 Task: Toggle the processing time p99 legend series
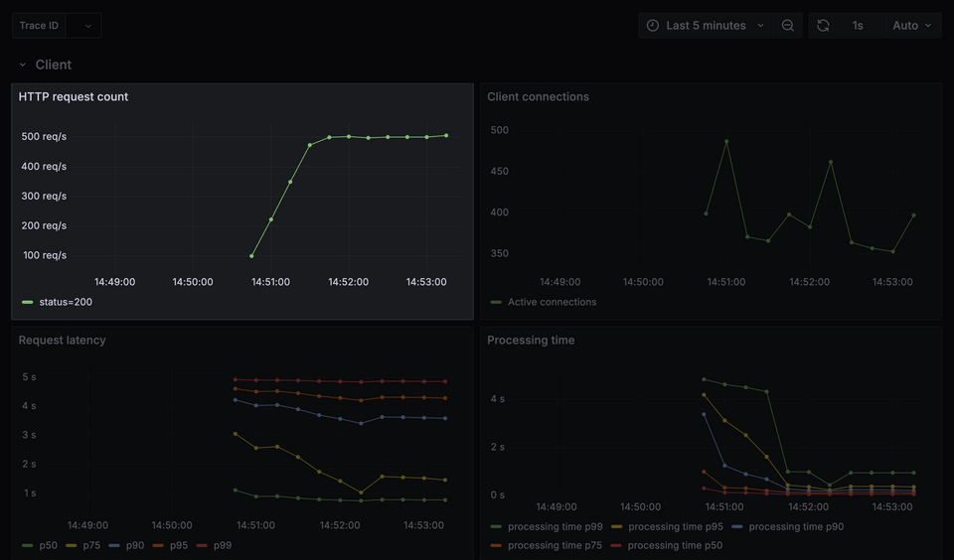pyautogui.click(x=555, y=526)
